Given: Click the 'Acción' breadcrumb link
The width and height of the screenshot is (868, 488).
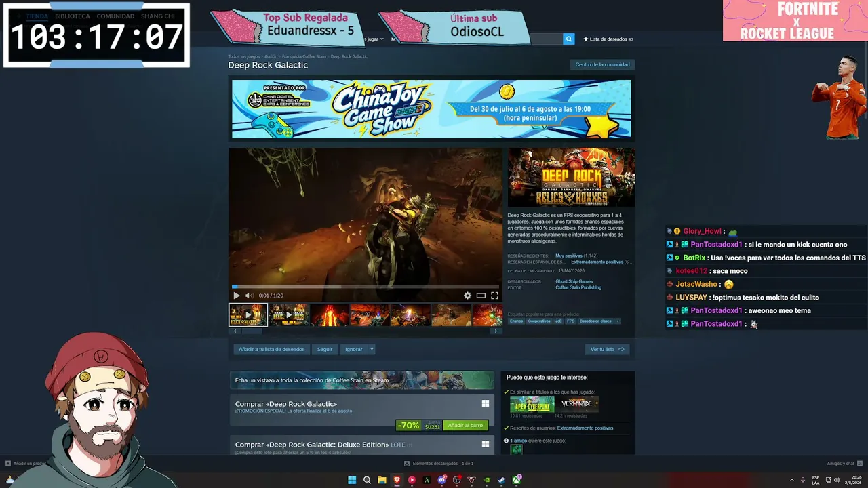Looking at the screenshot, I should (x=271, y=56).
